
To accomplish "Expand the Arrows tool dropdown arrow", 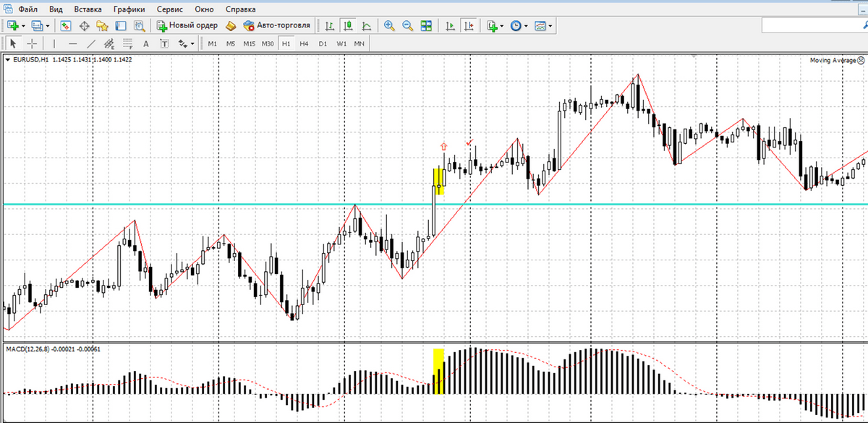I will click(192, 44).
